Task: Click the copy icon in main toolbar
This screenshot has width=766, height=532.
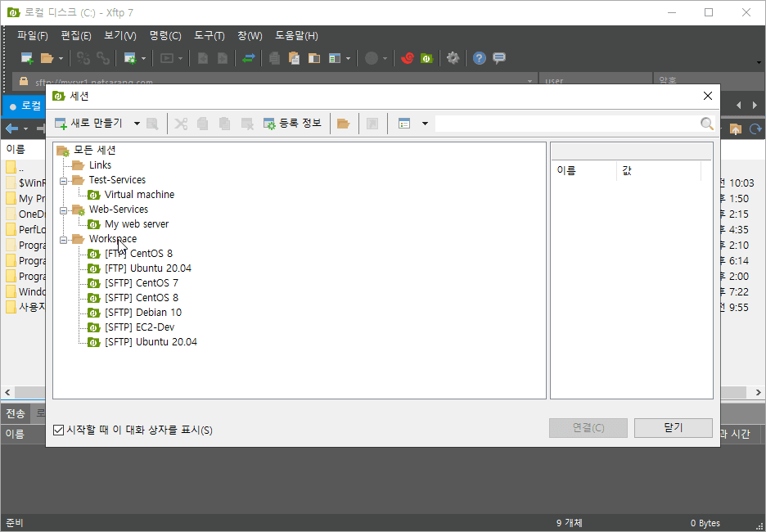Action: pos(274,58)
